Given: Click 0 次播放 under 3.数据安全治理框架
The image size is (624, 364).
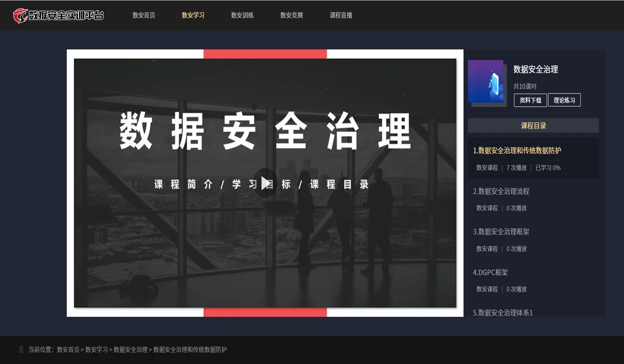Looking at the screenshot, I should pos(516,249).
